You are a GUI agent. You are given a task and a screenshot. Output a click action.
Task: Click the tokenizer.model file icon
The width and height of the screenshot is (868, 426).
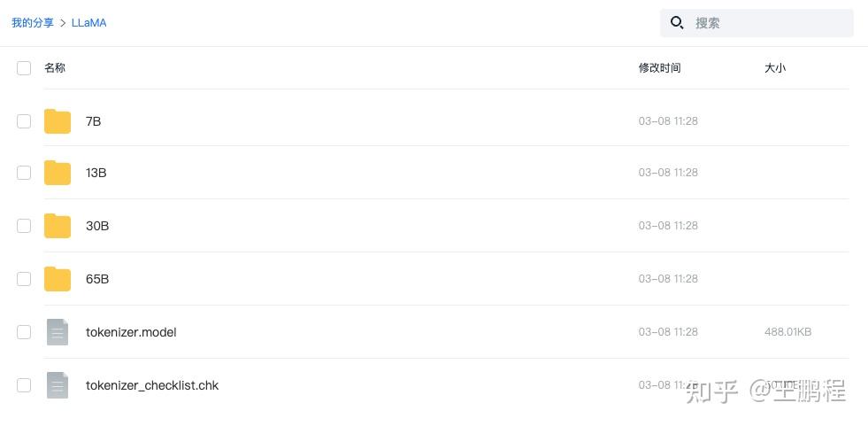[x=58, y=332]
